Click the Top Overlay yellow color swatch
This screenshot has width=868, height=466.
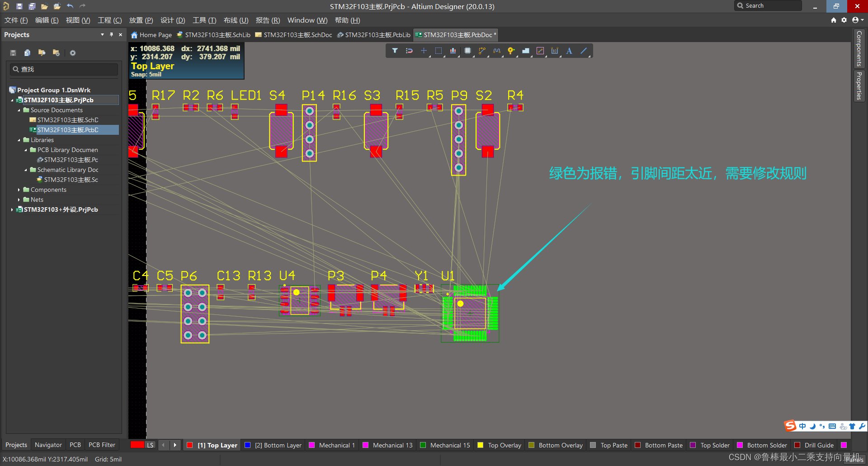point(481,445)
